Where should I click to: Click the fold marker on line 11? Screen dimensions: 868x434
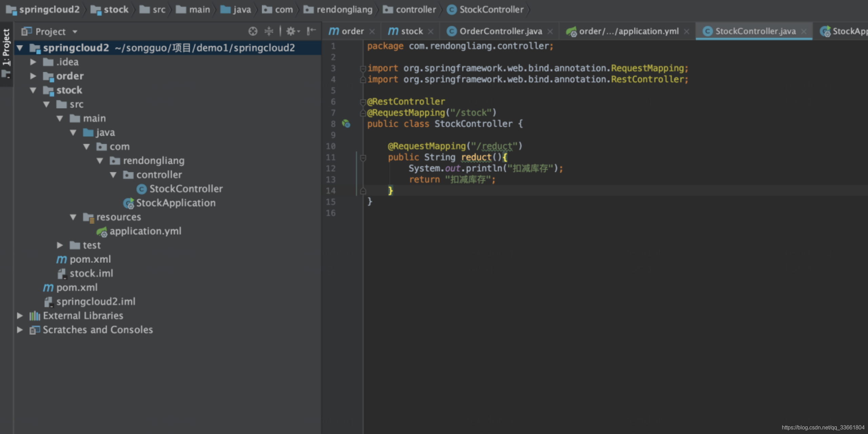click(x=363, y=158)
